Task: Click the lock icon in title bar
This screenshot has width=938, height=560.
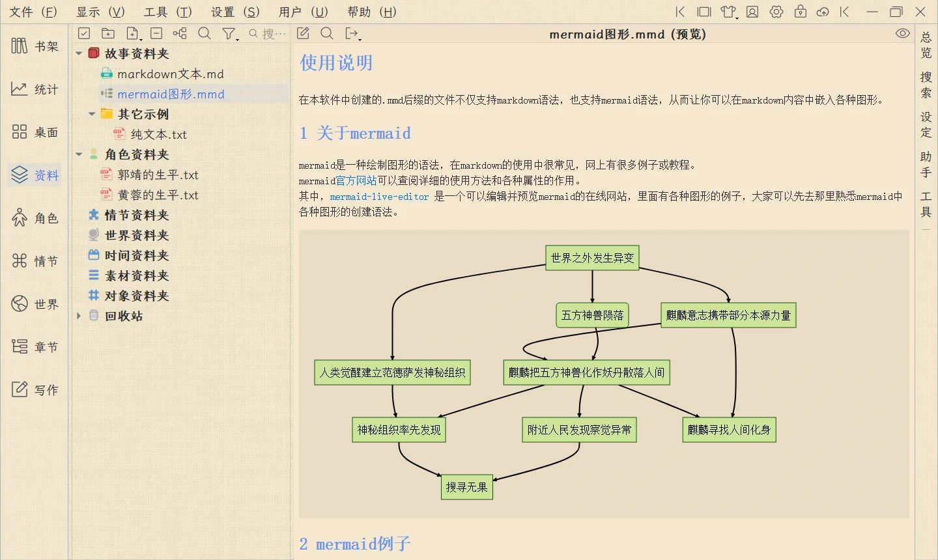Action: [801, 12]
